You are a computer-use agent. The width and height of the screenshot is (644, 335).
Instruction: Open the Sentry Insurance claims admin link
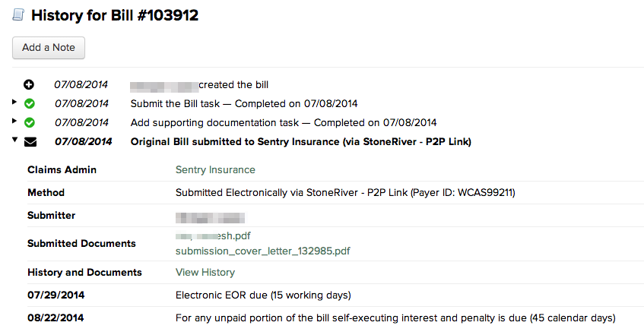(x=215, y=169)
